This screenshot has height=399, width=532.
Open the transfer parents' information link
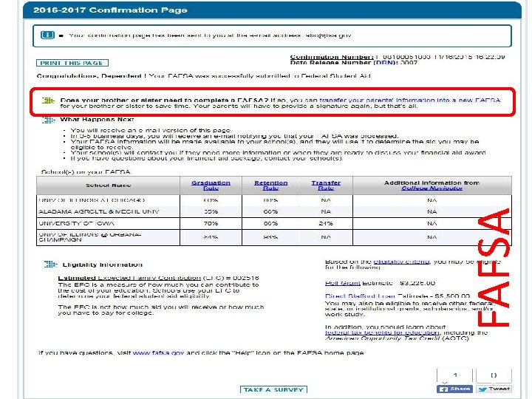click(x=410, y=100)
